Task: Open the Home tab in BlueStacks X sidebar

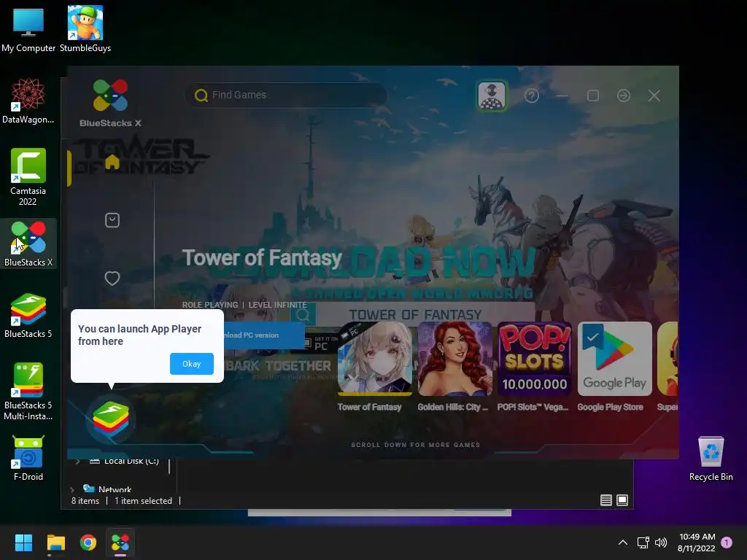Action: click(x=112, y=162)
